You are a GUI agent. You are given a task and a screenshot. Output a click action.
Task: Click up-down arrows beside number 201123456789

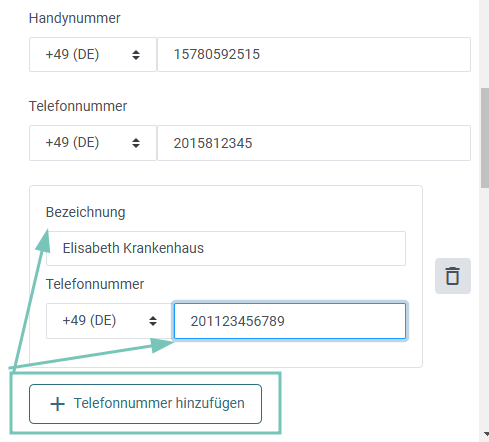(153, 321)
